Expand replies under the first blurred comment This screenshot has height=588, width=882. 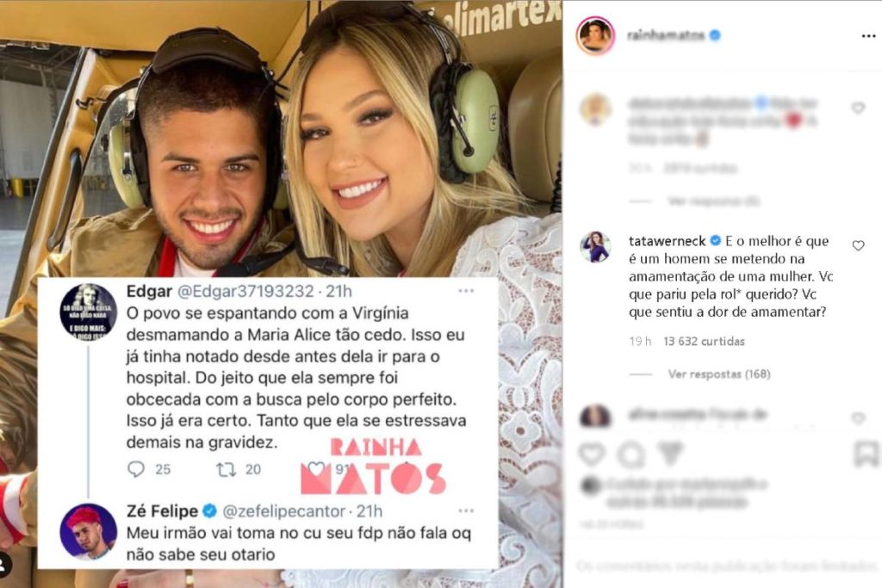[x=713, y=201]
